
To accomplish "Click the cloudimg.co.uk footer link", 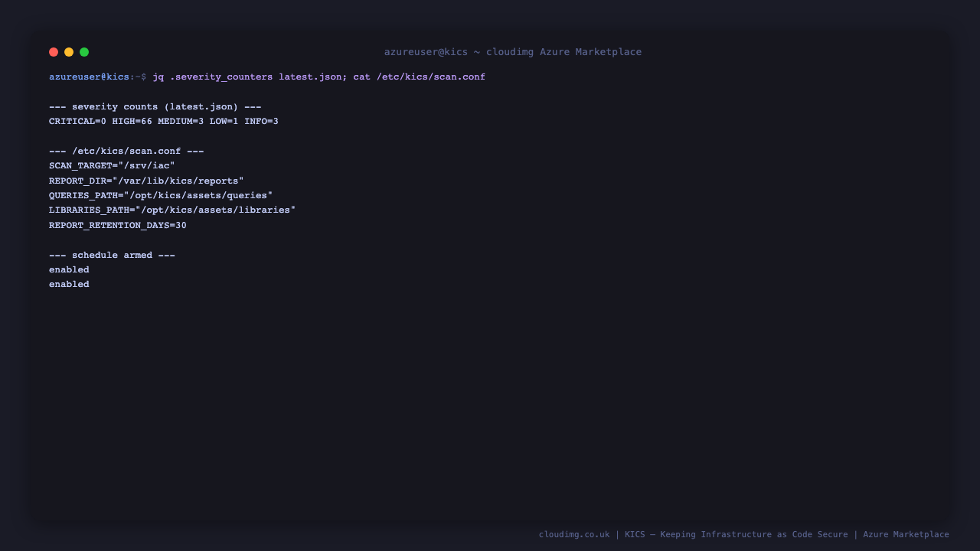I will [574, 535].
